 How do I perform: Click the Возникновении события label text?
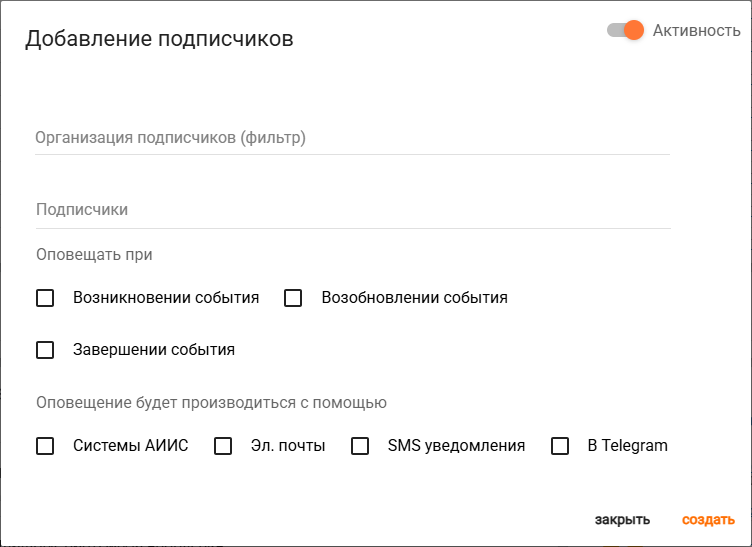(166, 298)
